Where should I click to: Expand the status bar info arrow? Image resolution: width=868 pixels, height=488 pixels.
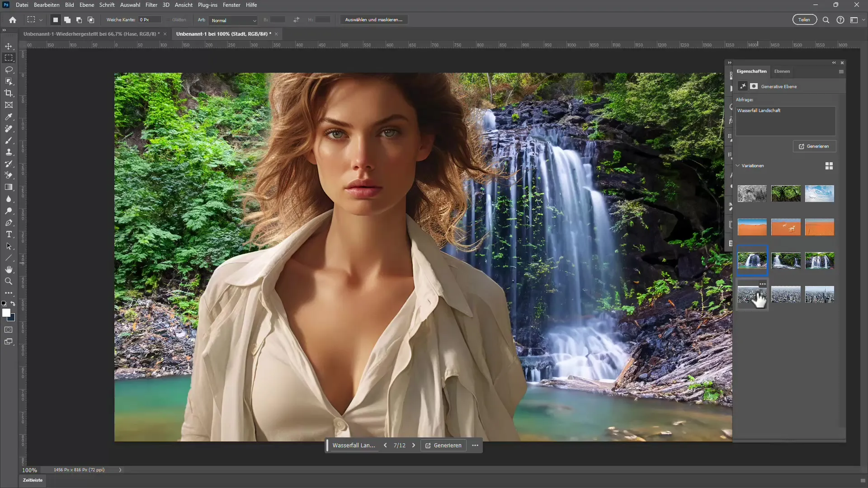(x=120, y=470)
